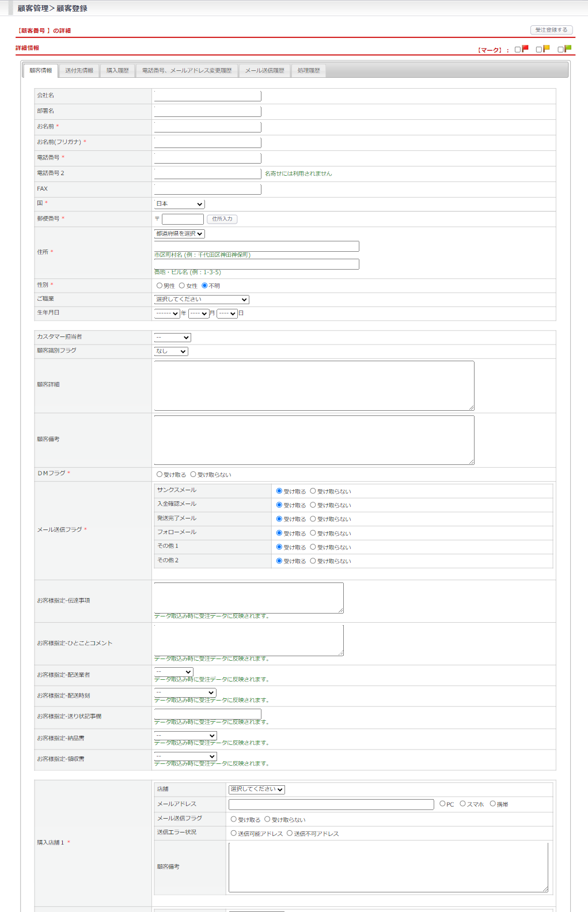Open the 購入履歴 tab

[117, 71]
